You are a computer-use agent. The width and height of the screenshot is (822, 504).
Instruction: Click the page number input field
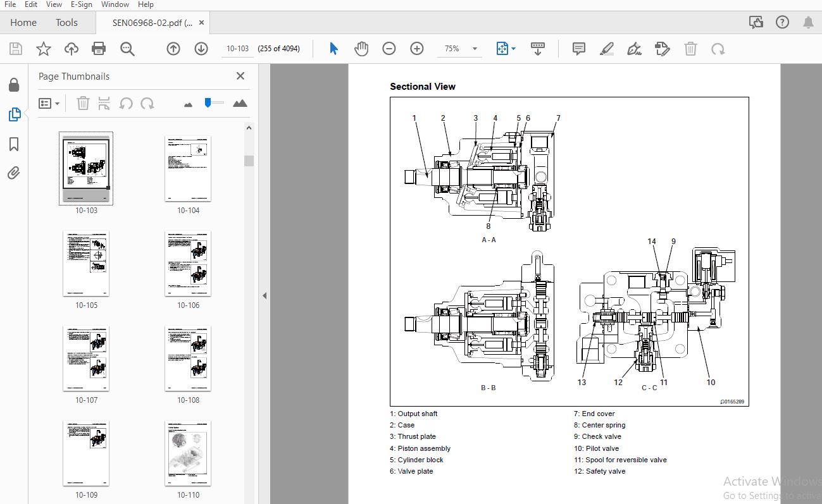point(238,49)
